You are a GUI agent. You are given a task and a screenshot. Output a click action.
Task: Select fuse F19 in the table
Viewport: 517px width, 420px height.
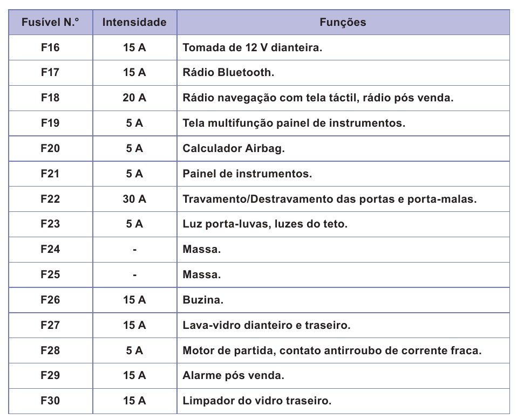point(50,123)
